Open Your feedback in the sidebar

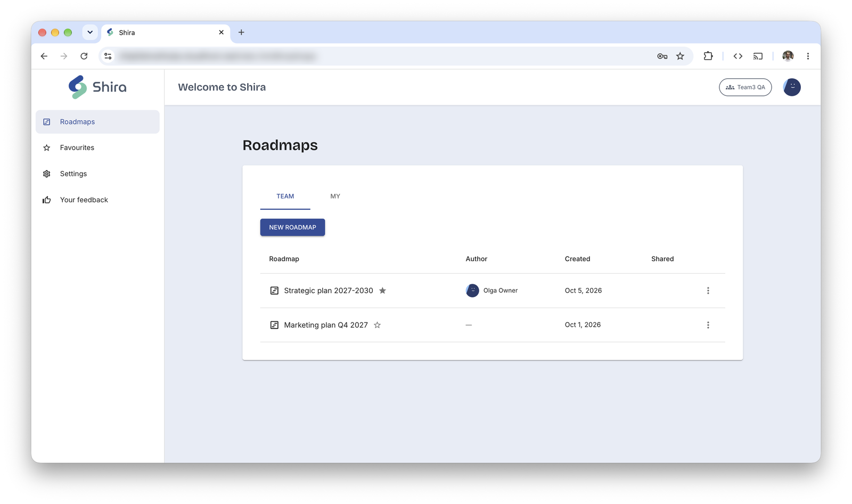pos(97,200)
